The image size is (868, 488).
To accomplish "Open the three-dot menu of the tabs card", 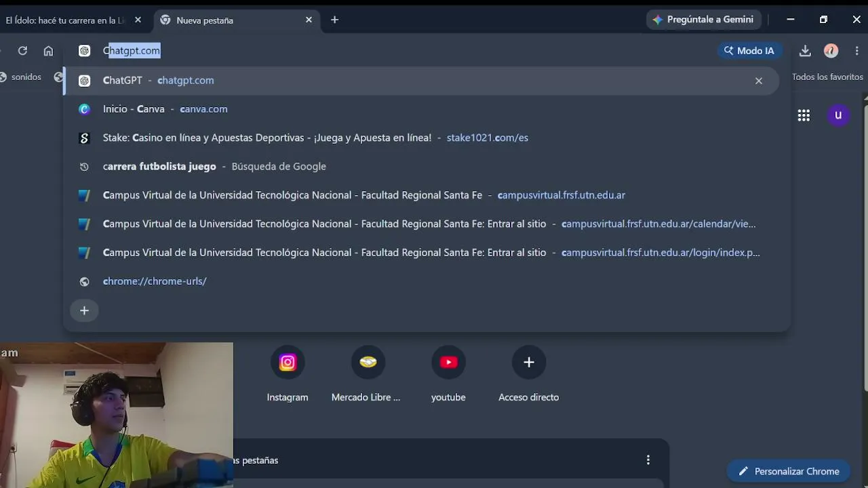I will pyautogui.click(x=648, y=460).
